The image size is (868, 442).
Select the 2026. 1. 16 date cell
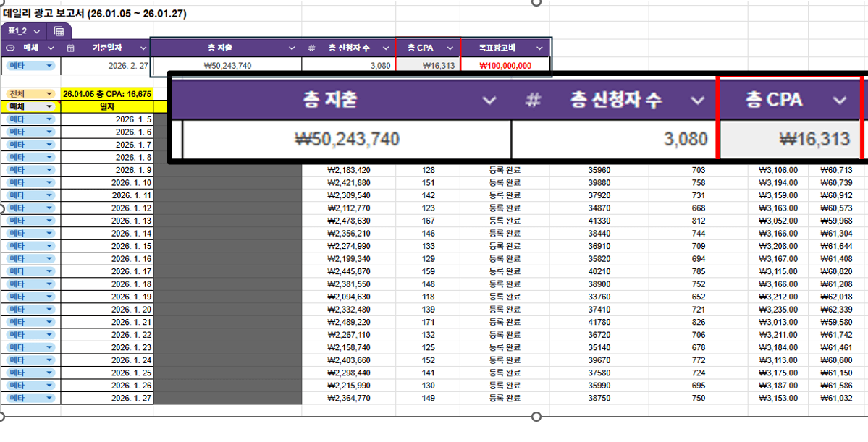pyautogui.click(x=107, y=258)
